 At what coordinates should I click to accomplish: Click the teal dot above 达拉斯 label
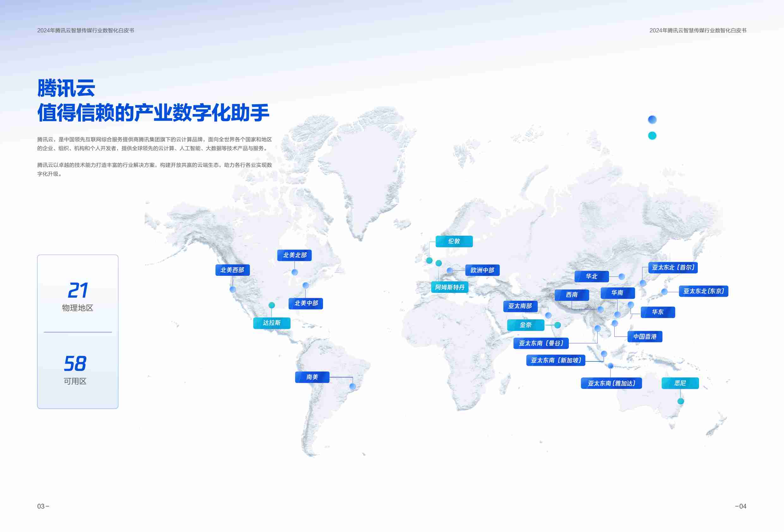(271, 305)
